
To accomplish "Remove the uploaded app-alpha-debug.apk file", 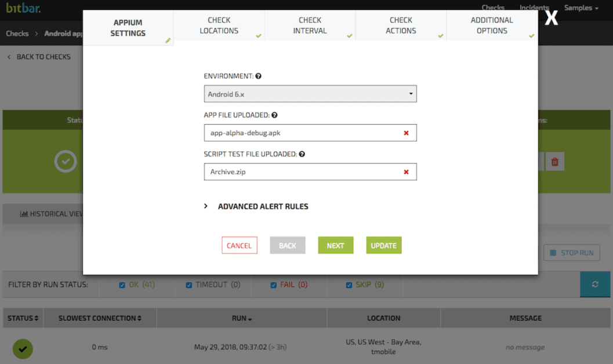I will [406, 133].
